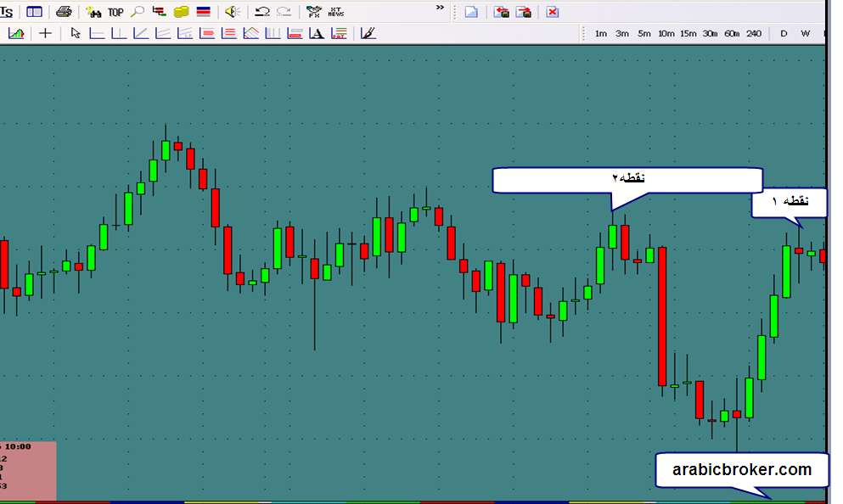Print the chart with printer icon
The height and width of the screenshot is (504, 843).
64,12
